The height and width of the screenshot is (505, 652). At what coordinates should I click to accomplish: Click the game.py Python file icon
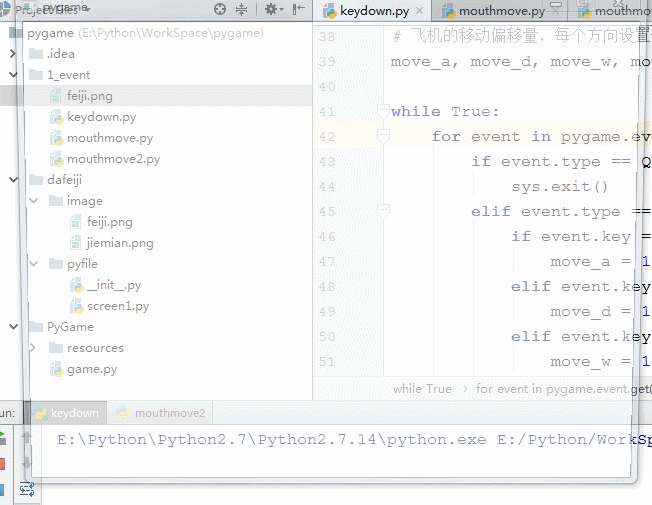[x=57, y=369]
